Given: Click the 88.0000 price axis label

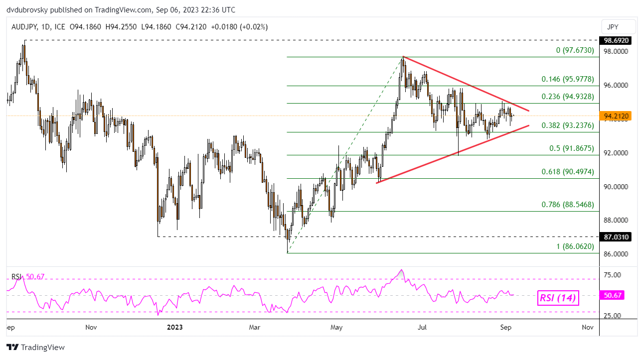Looking at the screenshot, I should [x=617, y=220].
